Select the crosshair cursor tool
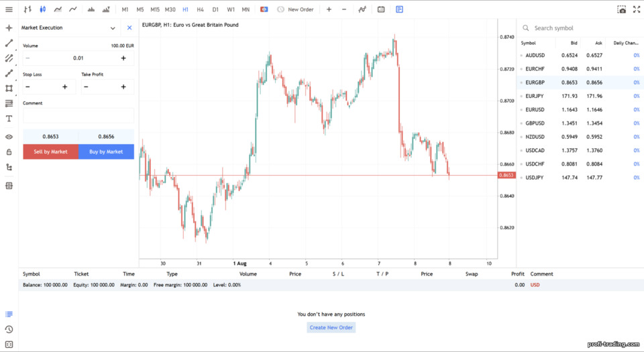Viewport: 644px width, 352px height. pyautogui.click(x=9, y=28)
